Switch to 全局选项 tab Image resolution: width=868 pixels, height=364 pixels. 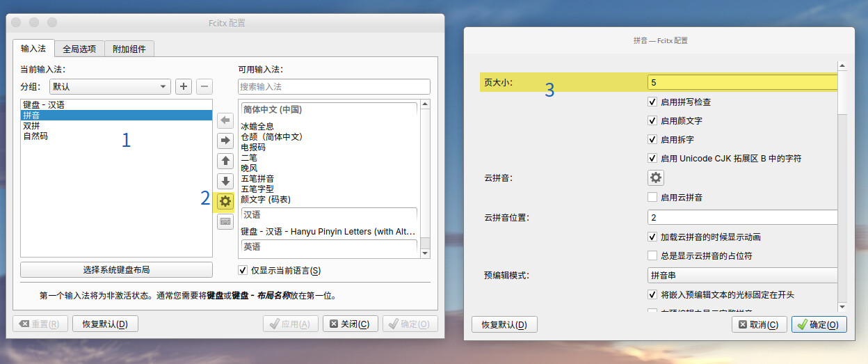tap(80, 49)
